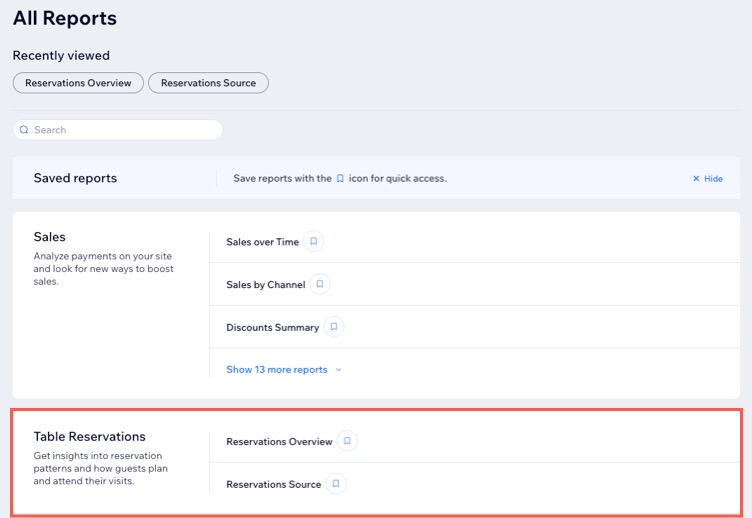The height and width of the screenshot is (518, 752).
Task: Click the 'Analyze payments on your site' description
Action: 104,269
